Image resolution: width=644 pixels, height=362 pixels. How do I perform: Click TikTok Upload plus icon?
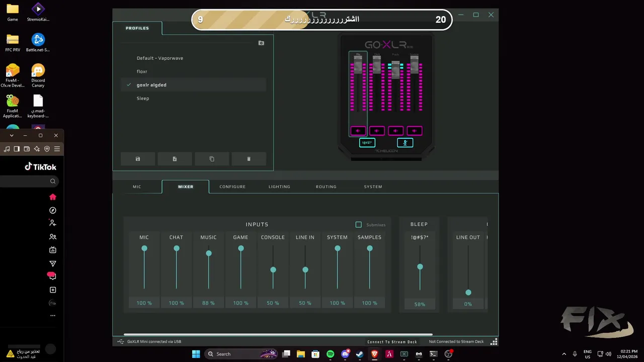coord(53,290)
